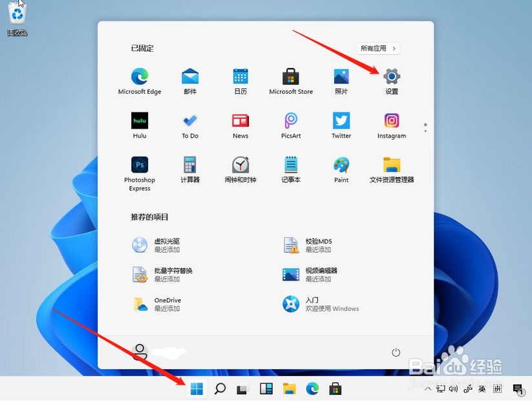Click the 英 input language indicator

coord(482,389)
